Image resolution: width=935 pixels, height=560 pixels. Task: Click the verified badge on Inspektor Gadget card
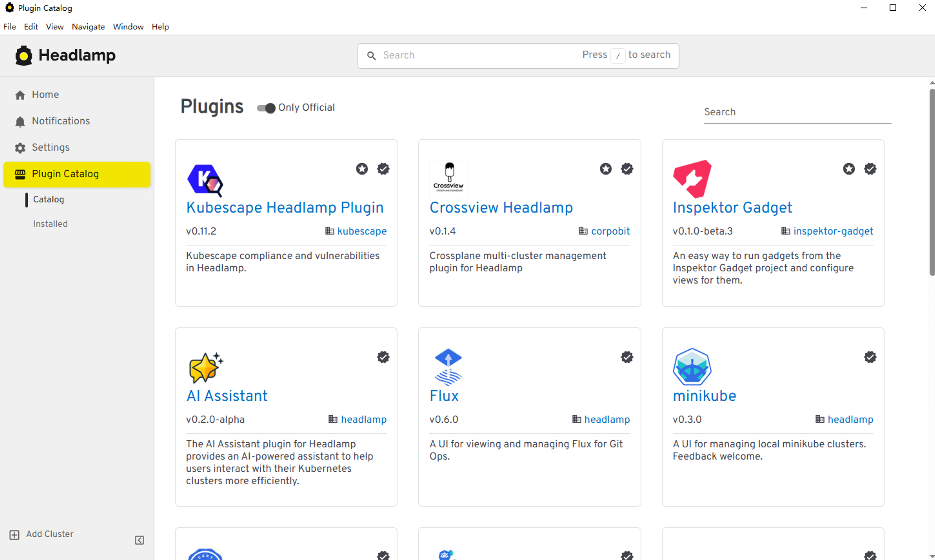click(870, 169)
